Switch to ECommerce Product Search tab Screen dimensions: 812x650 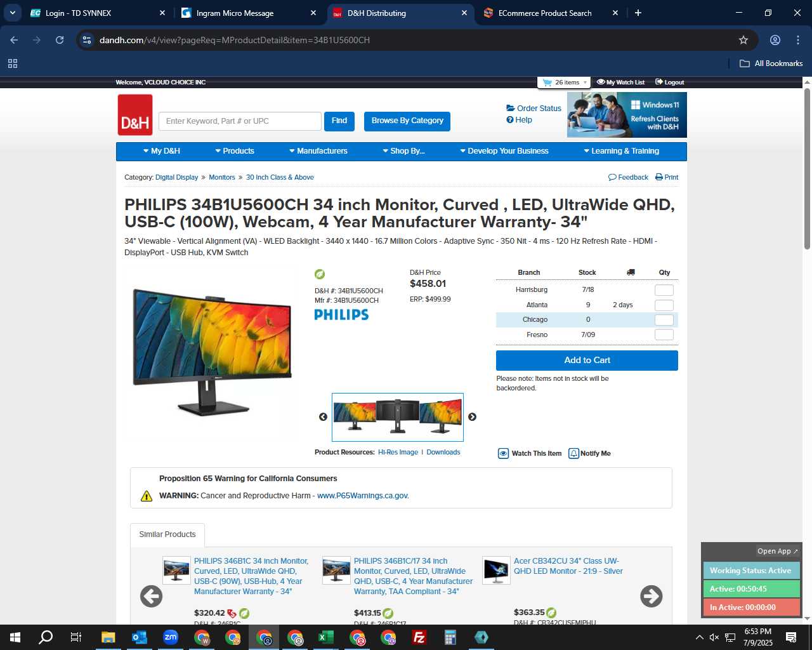point(550,13)
